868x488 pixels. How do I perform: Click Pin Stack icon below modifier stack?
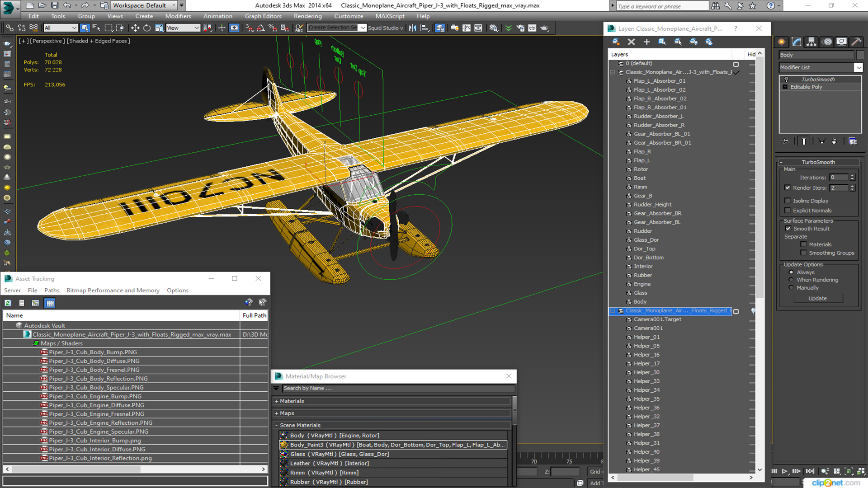click(786, 141)
